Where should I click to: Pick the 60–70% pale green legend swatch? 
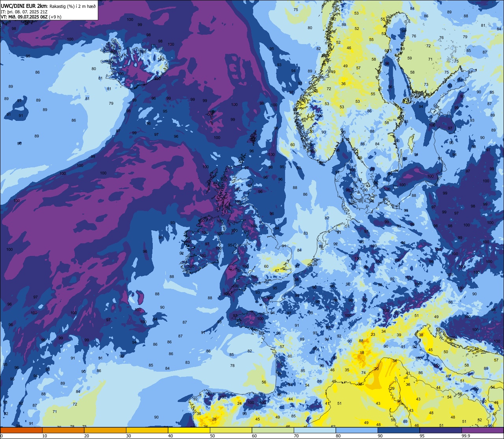coord(273,430)
